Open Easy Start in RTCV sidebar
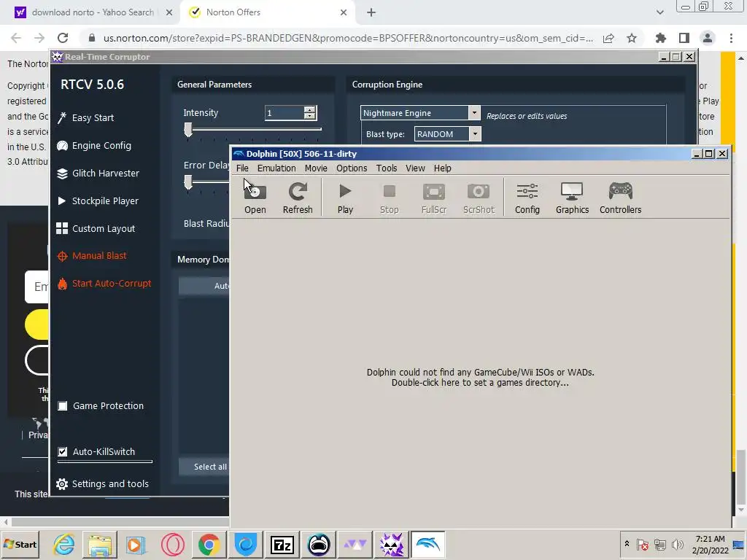 tap(86, 117)
